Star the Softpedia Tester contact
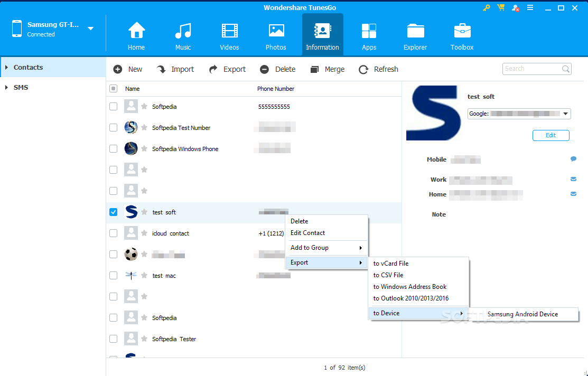This screenshot has width=588, height=376. coord(144,339)
